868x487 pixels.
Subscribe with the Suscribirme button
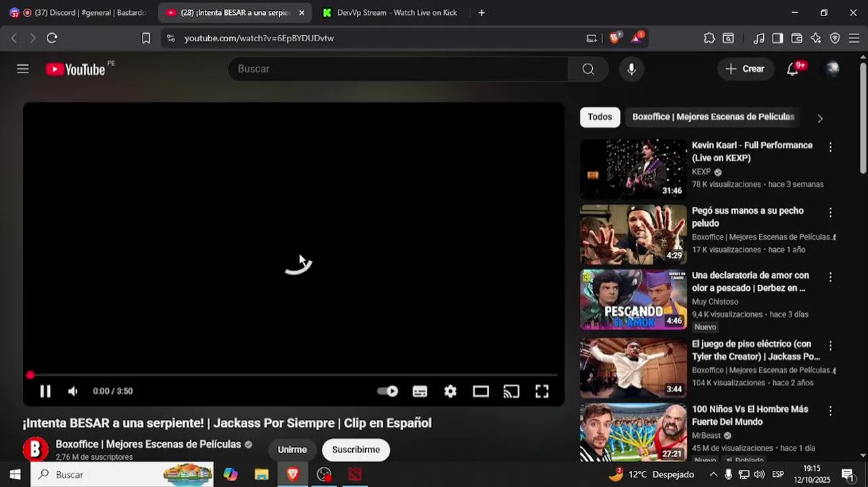pyautogui.click(x=356, y=449)
